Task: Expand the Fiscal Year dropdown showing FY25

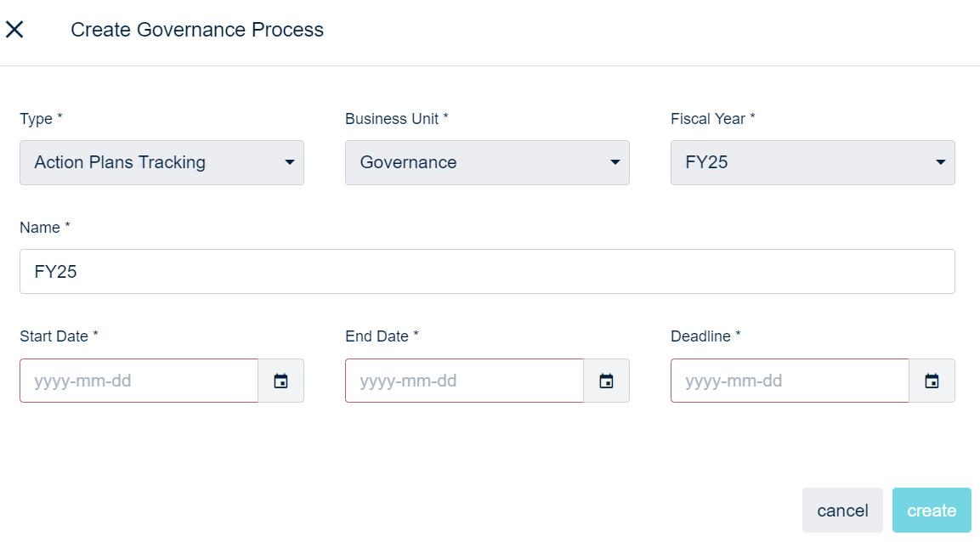Action: coord(813,162)
